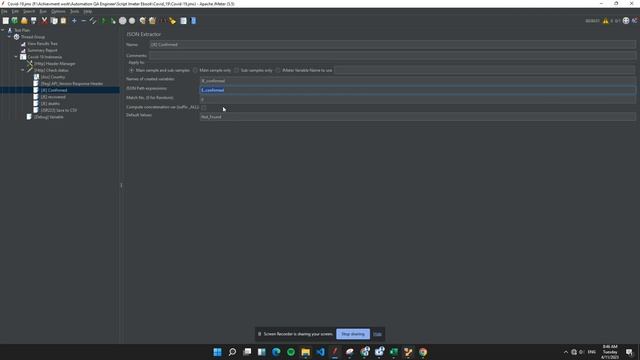Start test with no pauses
This screenshot has width=640, height=360.
pos(113,20)
